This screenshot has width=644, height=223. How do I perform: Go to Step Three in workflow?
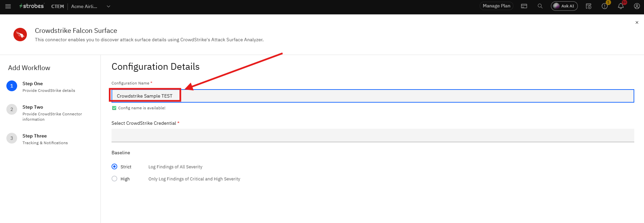[37, 139]
